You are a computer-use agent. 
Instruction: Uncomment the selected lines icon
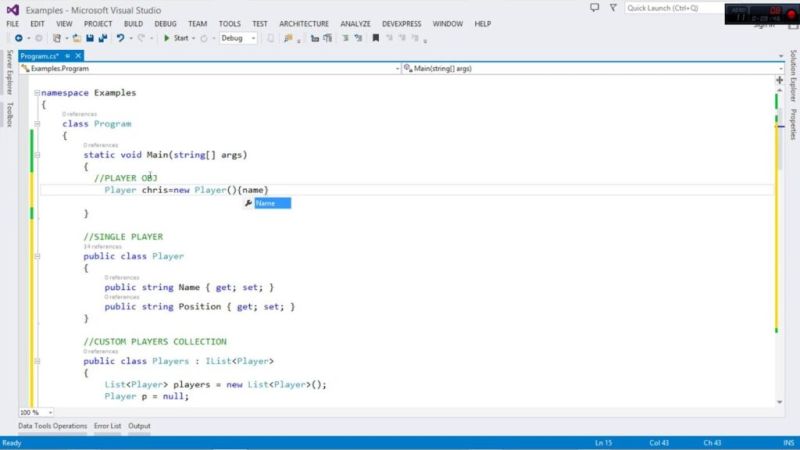358,38
